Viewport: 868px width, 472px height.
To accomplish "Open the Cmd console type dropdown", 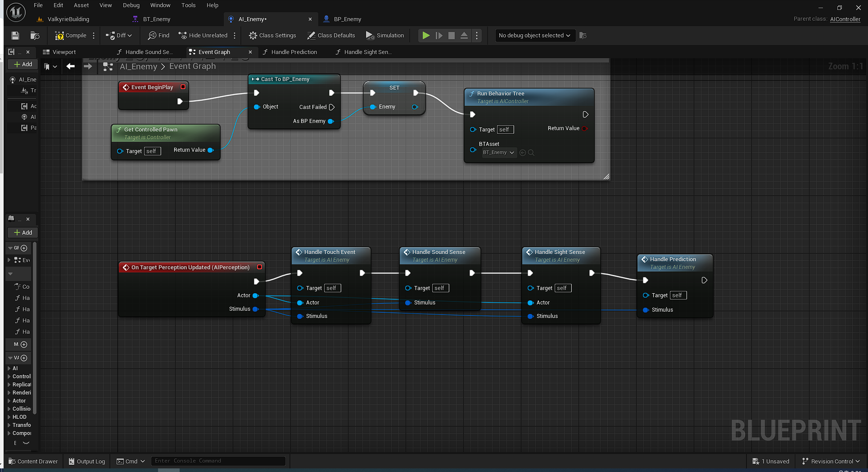I will pyautogui.click(x=131, y=461).
